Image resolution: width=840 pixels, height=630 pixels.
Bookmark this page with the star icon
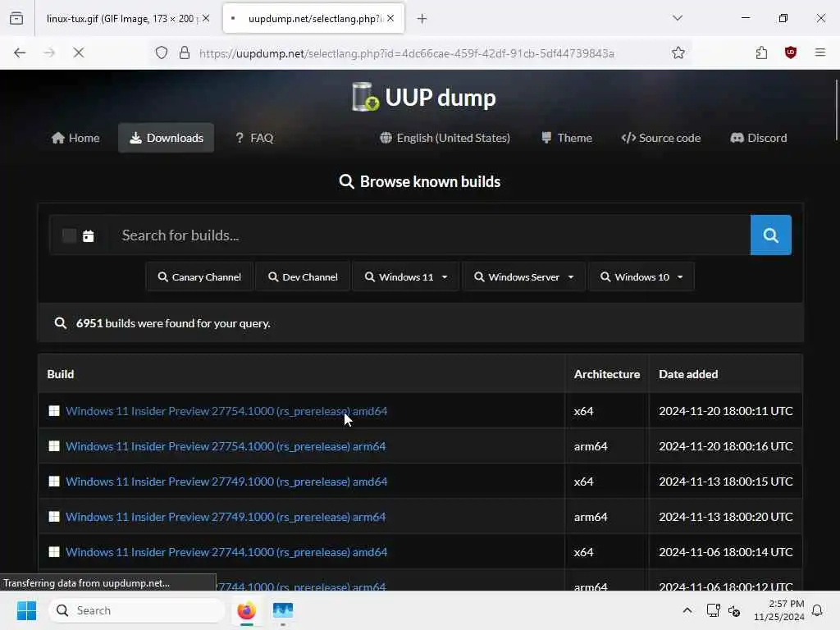coord(678,52)
